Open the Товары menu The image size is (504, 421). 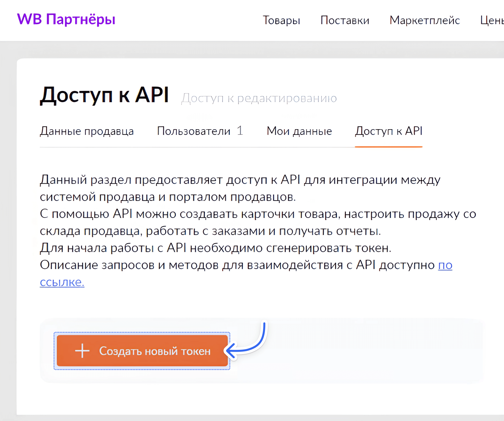coord(281,20)
